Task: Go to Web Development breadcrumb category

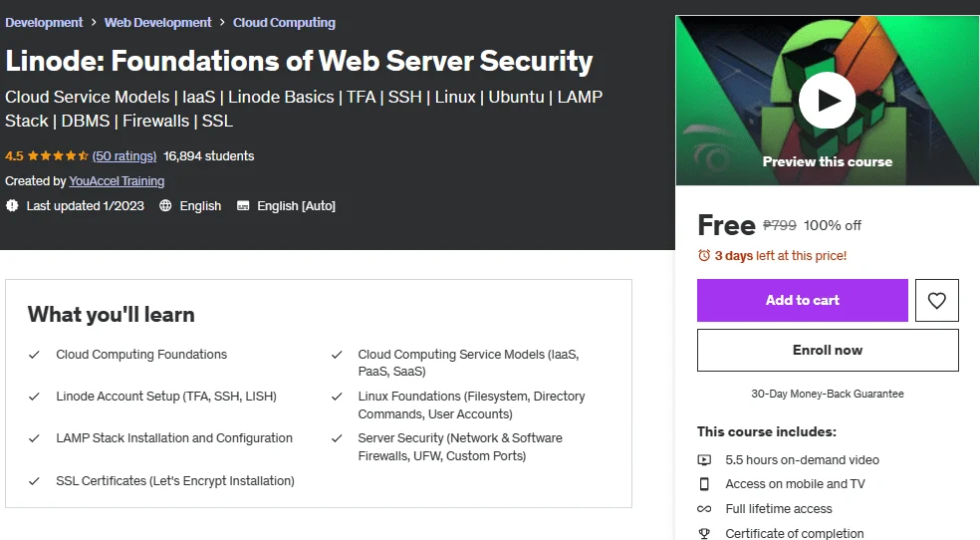Action: (x=158, y=23)
